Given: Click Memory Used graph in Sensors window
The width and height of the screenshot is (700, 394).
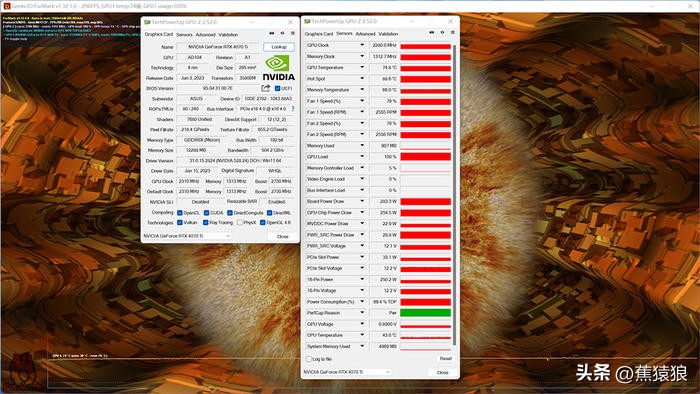Looking at the screenshot, I should point(425,146).
